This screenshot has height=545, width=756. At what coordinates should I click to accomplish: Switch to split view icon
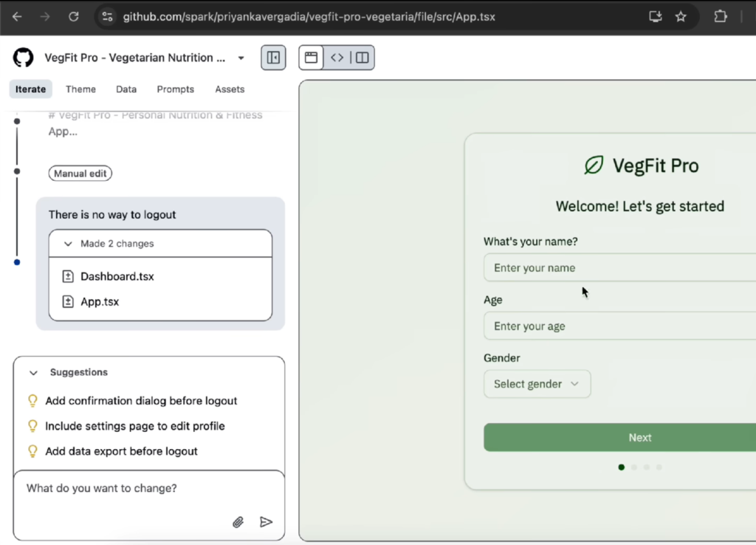pyautogui.click(x=362, y=58)
